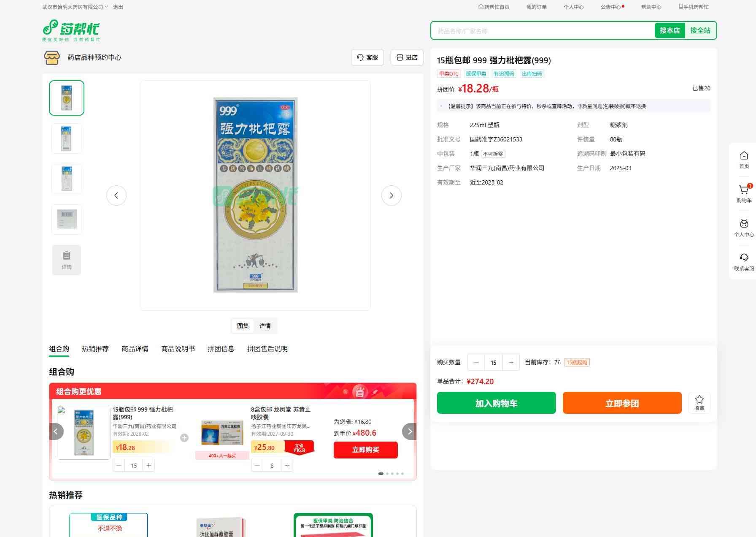Show previous product image with left arrow
Image resolution: width=756 pixels, height=537 pixels.
click(x=116, y=195)
